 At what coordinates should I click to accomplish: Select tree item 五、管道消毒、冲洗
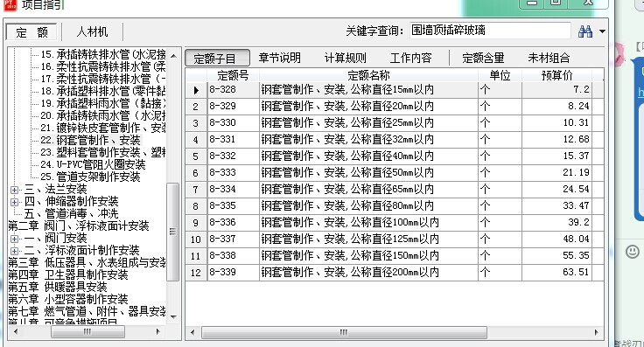pyautogui.click(x=71, y=213)
